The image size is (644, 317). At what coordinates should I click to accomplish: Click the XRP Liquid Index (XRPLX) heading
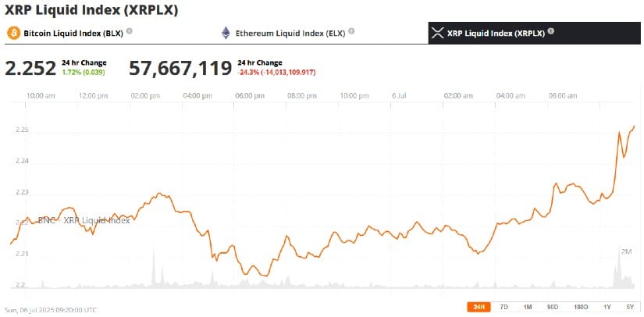[x=91, y=10]
